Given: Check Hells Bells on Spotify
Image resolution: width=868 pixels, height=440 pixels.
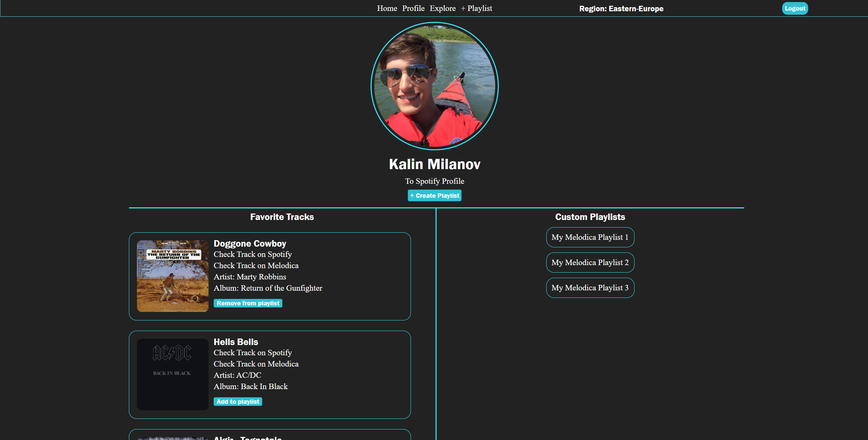Looking at the screenshot, I should coord(253,353).
